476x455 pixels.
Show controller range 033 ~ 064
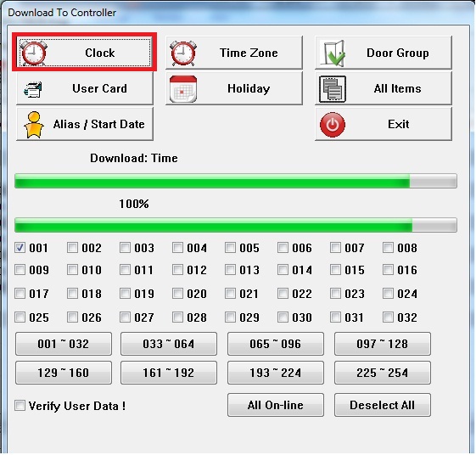click(x=169, y=344)
